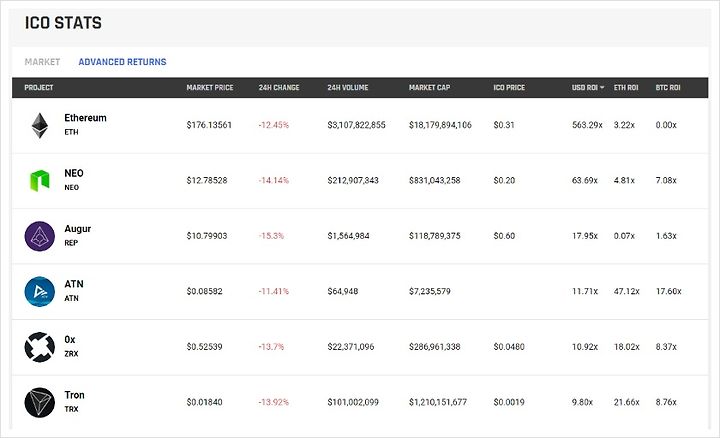Click the Ethereum diamond logo icon
This screenshot has height=438, width=720.
[39, 125]
